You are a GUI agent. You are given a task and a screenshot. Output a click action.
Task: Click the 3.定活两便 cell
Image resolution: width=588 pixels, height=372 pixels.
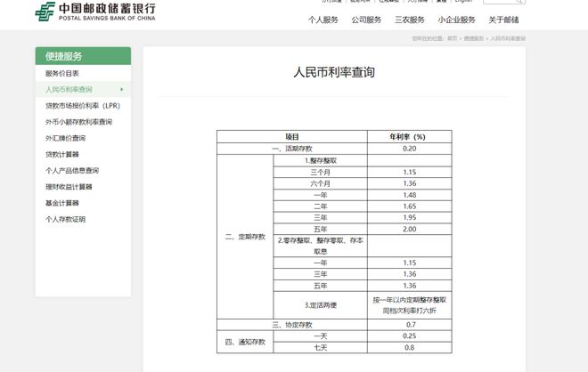321,305
